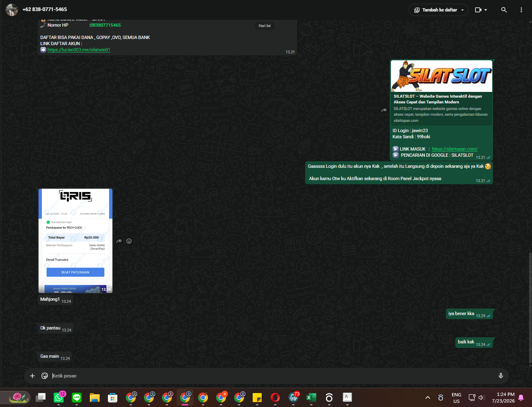This screenshot has height=407, width=532.
Task: Open the notification bell in the tray
Action: click(x=521, y=398)
